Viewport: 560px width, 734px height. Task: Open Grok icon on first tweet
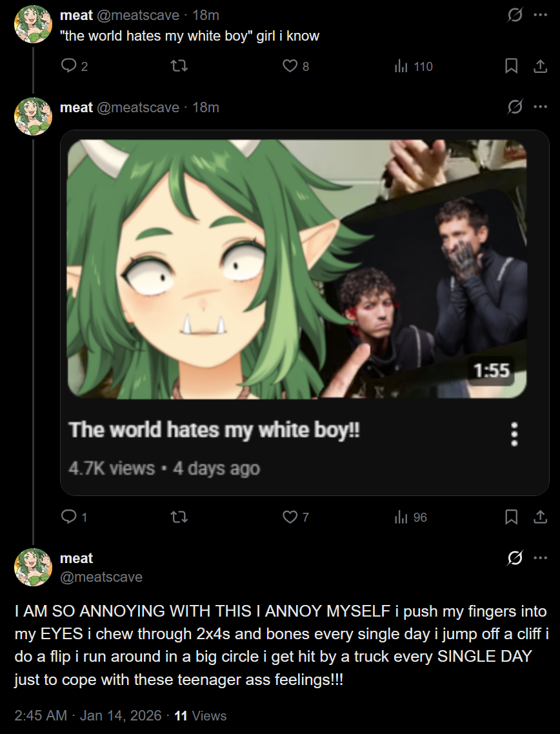click(x=515, y=15)
